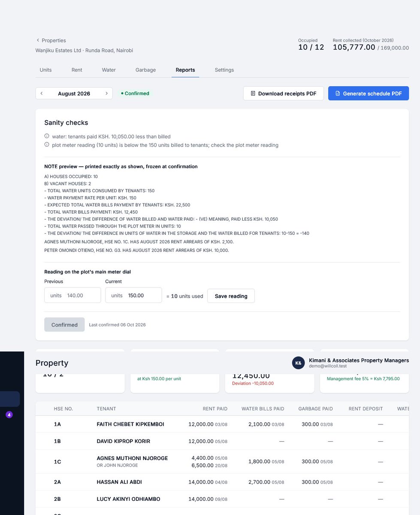Click the RENT PAID column header
Viewport: 420px width, 515px height.
[215, 409]
